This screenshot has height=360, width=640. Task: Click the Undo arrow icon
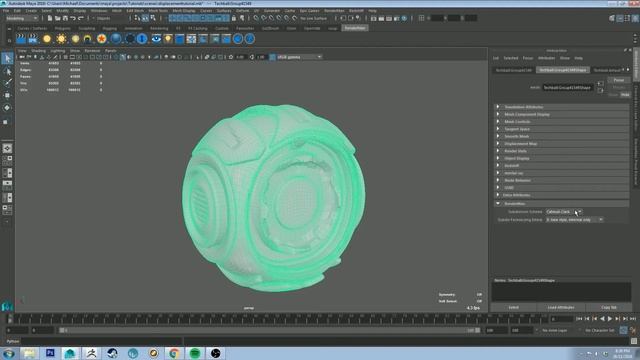pos(73,18)
